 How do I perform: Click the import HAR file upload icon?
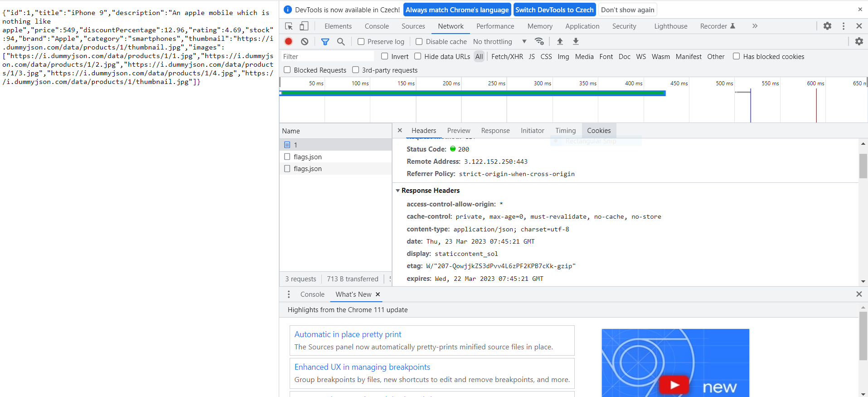click(560, 41)
